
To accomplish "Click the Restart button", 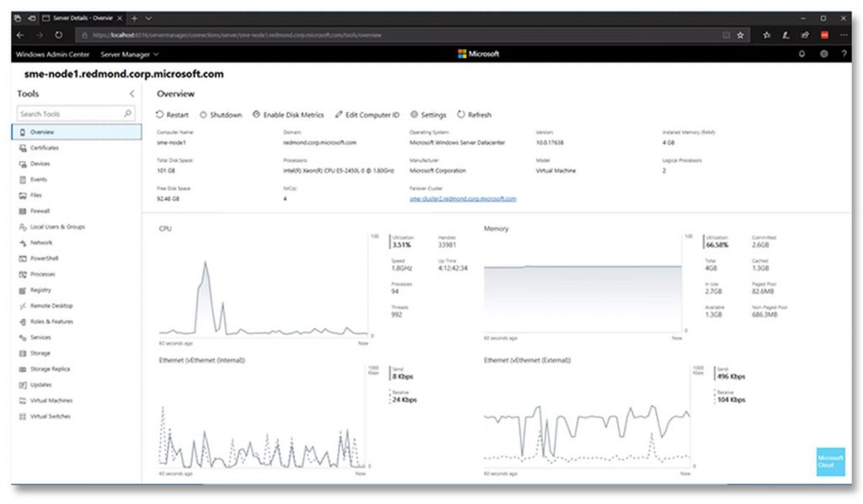I will [x=172, y=115].
